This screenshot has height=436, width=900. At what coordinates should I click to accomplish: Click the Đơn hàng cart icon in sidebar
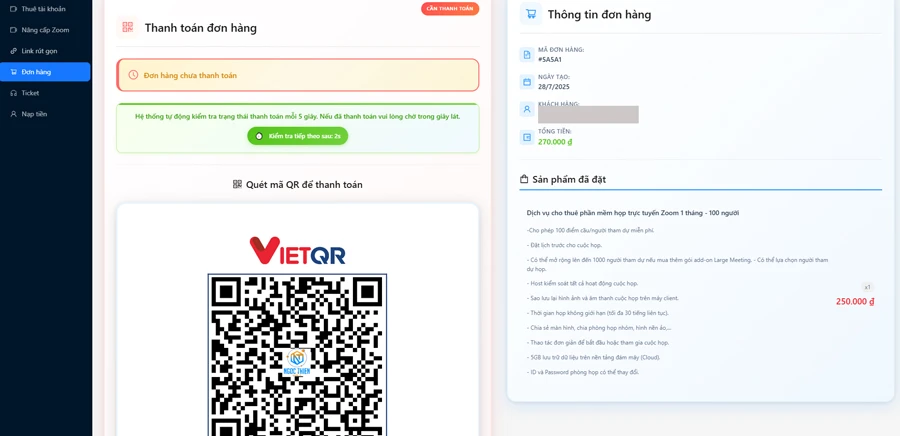click(14, 72)
